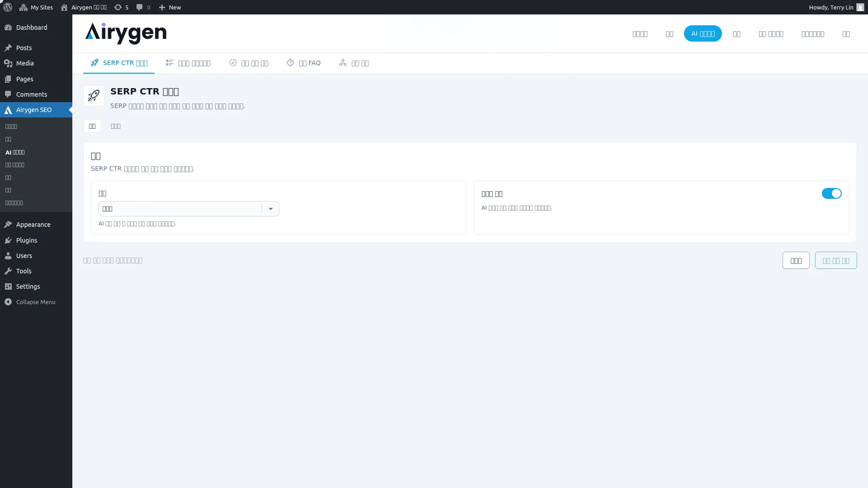Open the tab with dashed circle check icon

coord(249,63)
